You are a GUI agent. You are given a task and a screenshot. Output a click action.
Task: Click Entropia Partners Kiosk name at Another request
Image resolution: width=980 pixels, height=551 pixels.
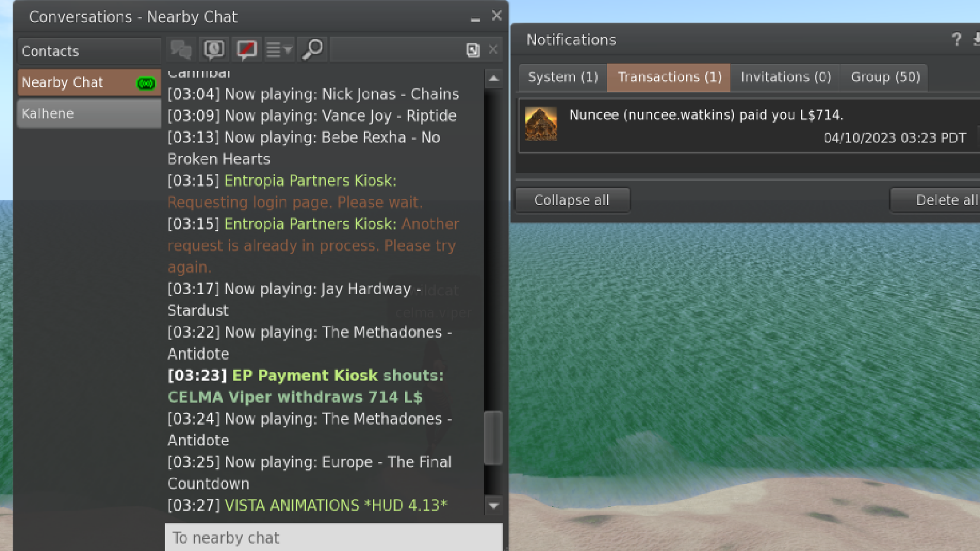pos(310,224)
